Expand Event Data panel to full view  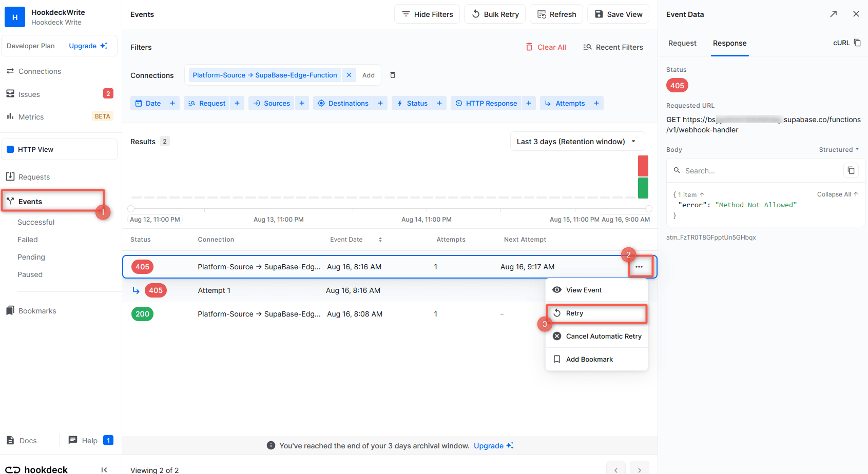tap(833, 14)
